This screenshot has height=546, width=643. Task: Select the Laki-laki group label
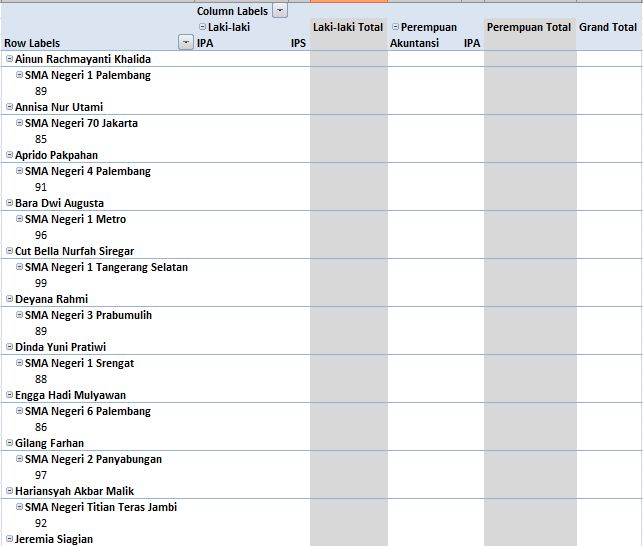tap(229, 27)
